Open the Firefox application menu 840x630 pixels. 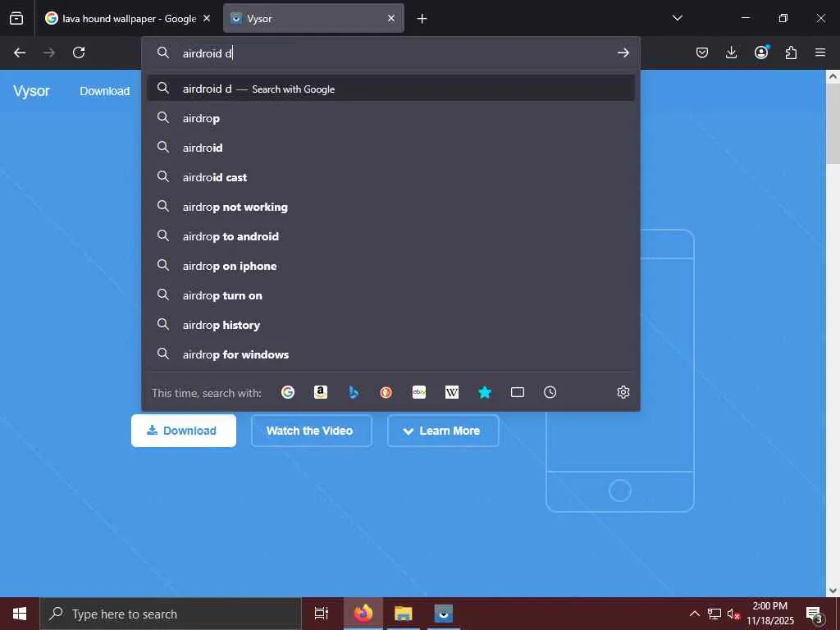820,52
